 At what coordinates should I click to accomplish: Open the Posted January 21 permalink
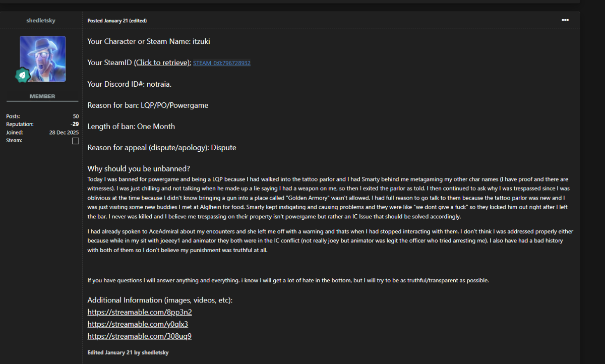107,21
